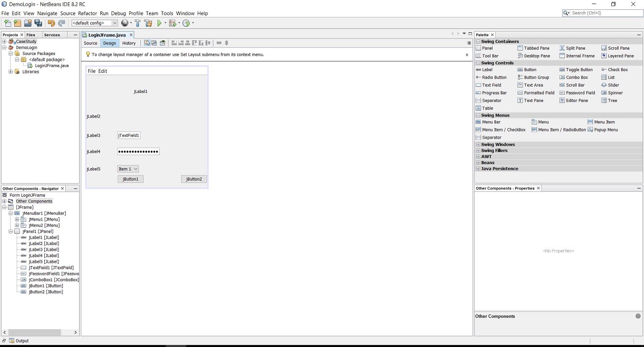Click the Preview Design icon
The width and height of the screenshot is (644, 347).
click(163, 43)
